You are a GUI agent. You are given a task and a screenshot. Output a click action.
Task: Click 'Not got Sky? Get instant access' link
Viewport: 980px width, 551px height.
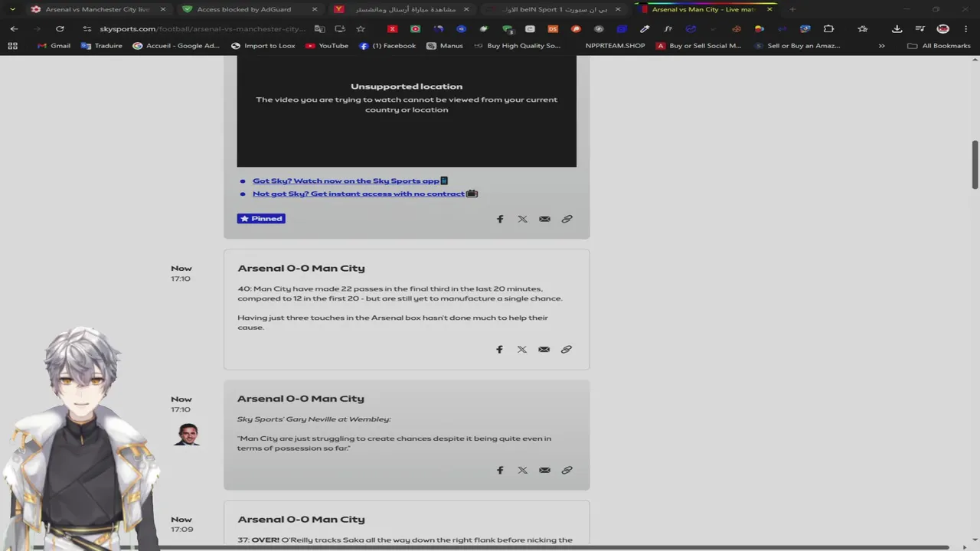(358, 194)
